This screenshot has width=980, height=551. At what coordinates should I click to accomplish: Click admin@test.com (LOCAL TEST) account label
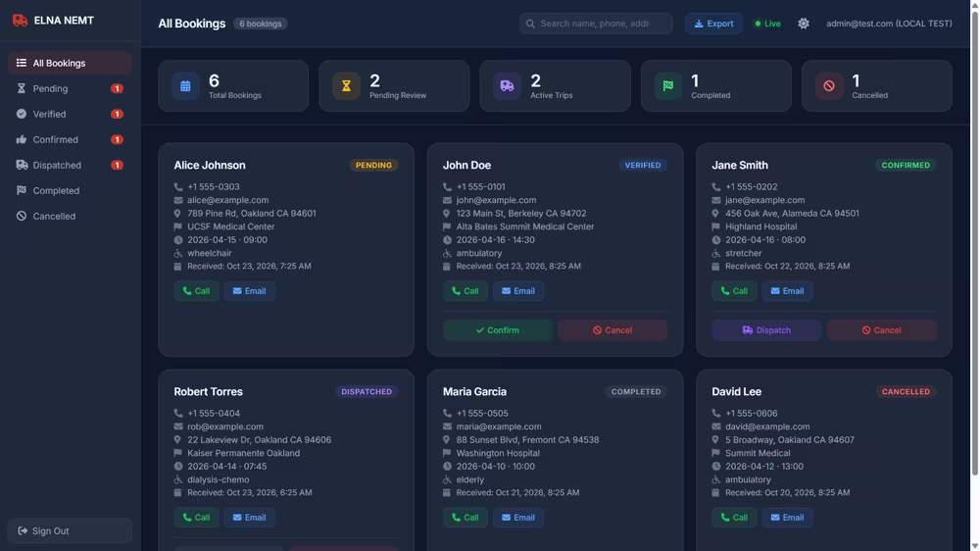click(x=889, y=24)
